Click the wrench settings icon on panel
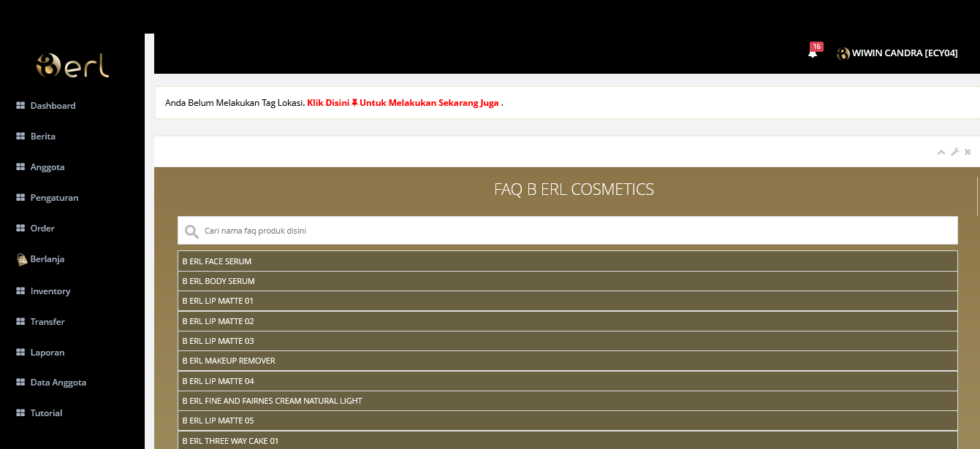 point(954,152)
